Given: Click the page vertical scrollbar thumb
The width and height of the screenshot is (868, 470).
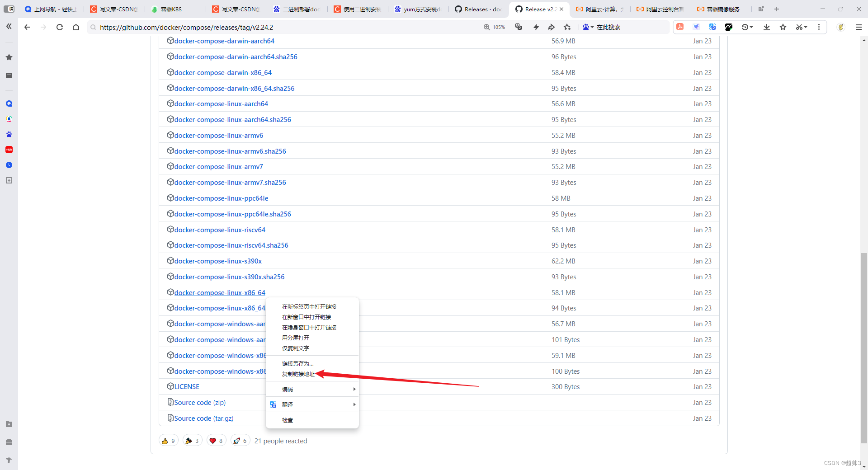Looking at the screenshot, I should click(x=864, y=348).
